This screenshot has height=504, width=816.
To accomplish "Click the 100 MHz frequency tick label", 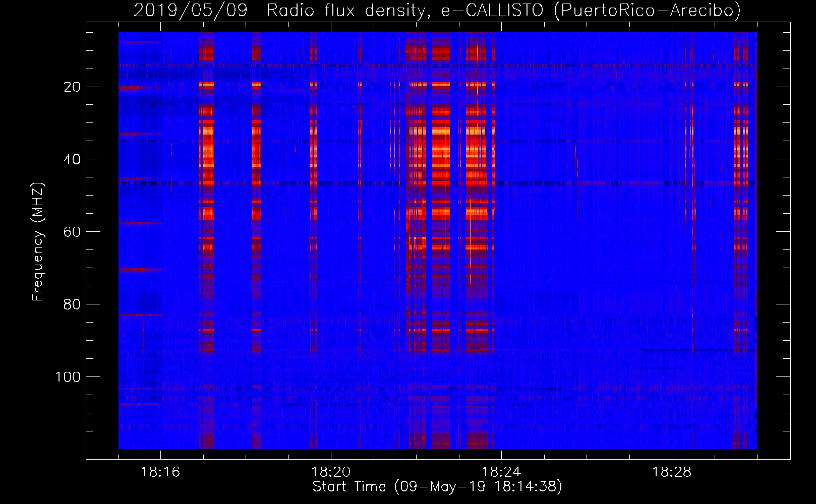I will click(x=68, y=377).
